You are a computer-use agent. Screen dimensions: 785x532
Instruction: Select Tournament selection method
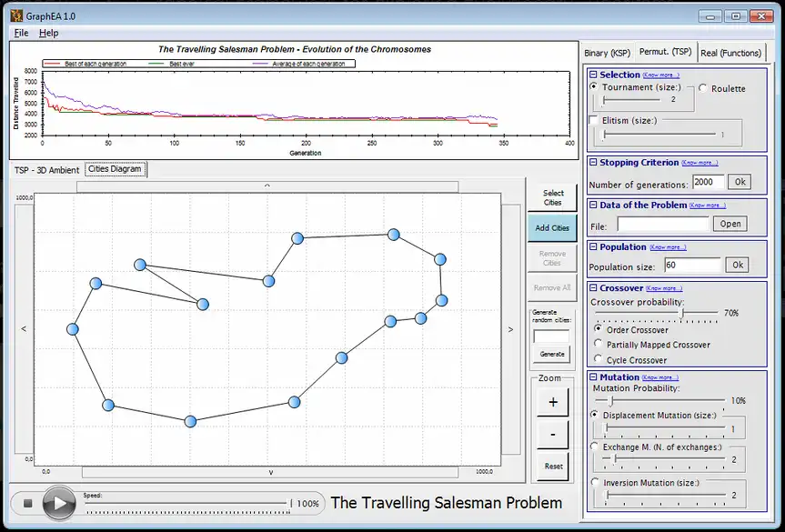point(594,86)
